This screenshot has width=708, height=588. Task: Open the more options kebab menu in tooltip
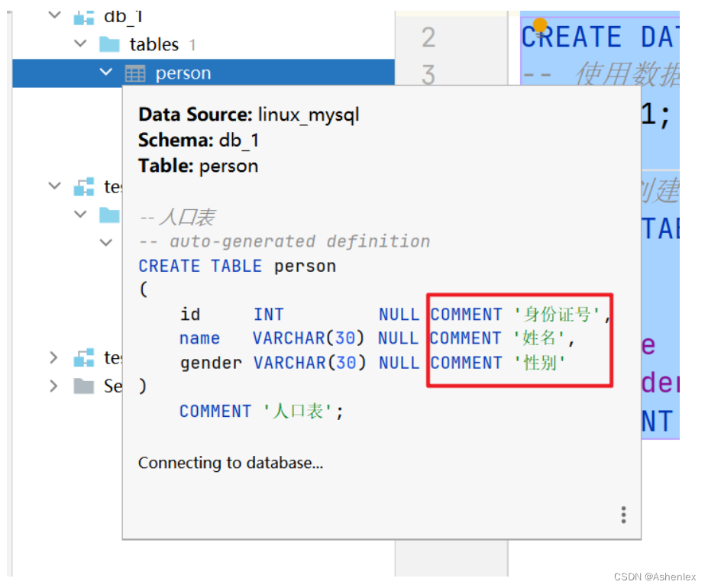(623, 515)
